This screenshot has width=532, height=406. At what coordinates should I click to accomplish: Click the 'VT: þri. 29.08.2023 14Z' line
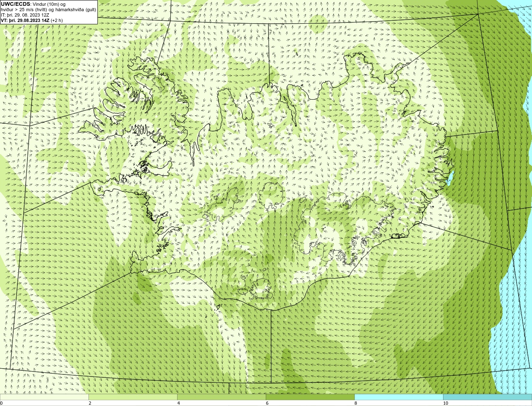pos(32,20)
